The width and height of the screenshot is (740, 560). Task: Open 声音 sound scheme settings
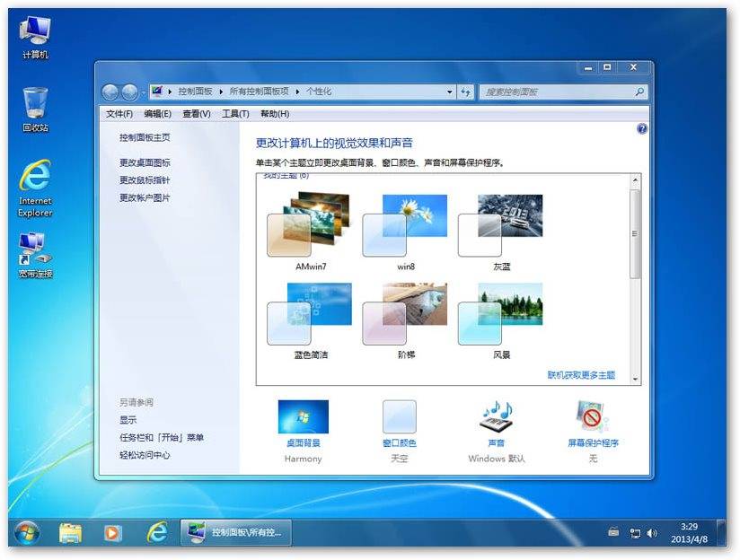point(496,424)
